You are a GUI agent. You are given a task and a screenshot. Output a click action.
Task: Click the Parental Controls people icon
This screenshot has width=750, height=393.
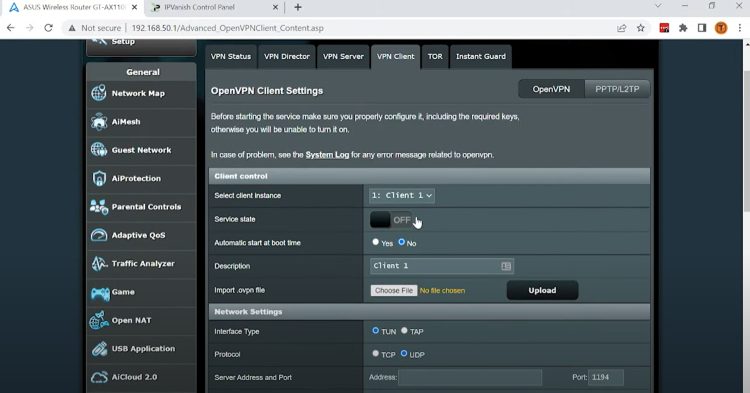pyautogui.click(x=99, y=207)
